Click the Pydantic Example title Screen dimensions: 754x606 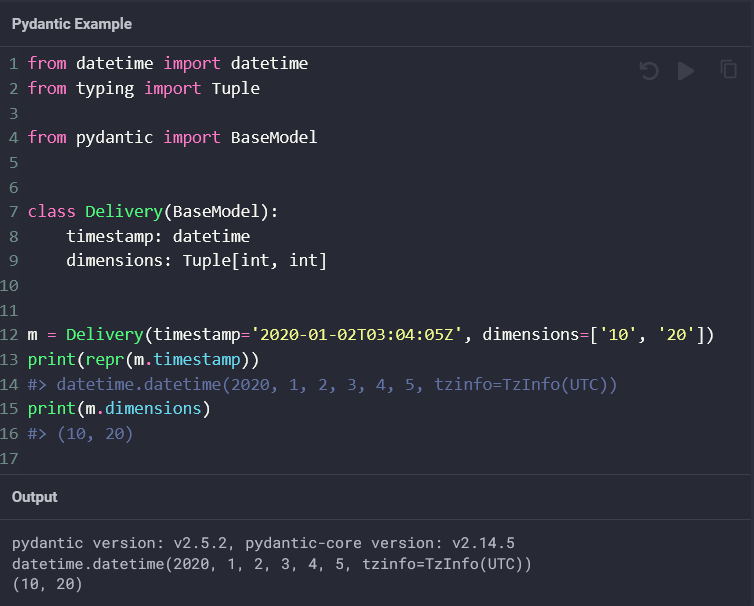point(71,23)
